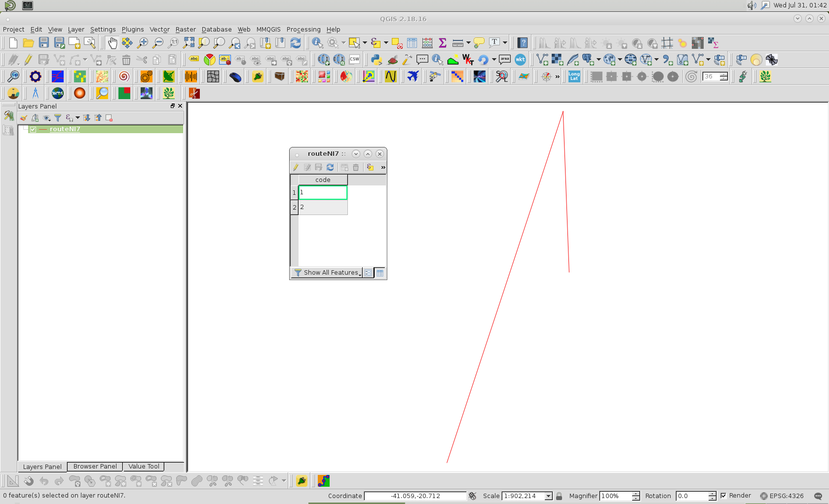Open Show All Features filter dropdown
This screenshot has height=504, width=829.
pyautogui.click(x=328, y=273)
